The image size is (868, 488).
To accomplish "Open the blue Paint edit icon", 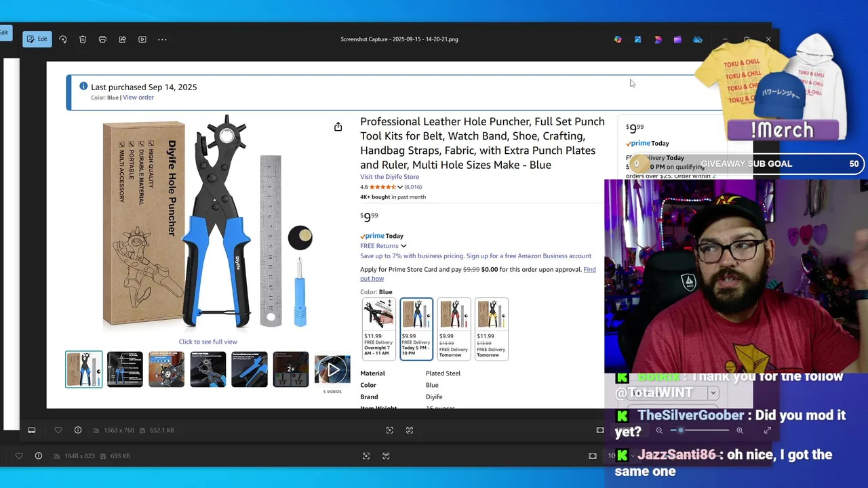I will point(637,39).
